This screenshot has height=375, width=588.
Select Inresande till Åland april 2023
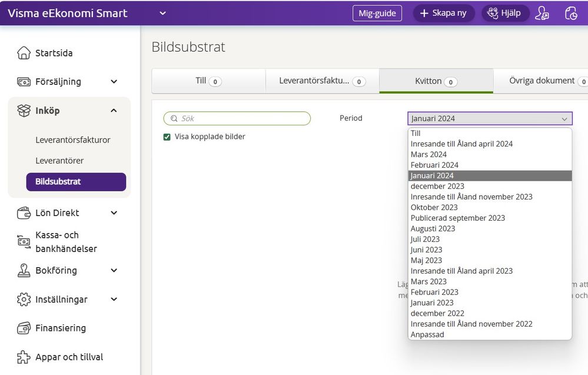490,271
